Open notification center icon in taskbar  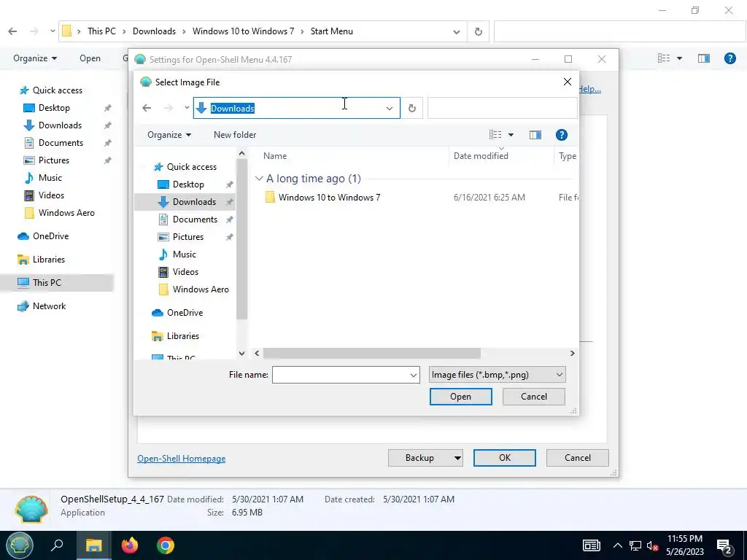pyautogui.click(x=724, y=546)
